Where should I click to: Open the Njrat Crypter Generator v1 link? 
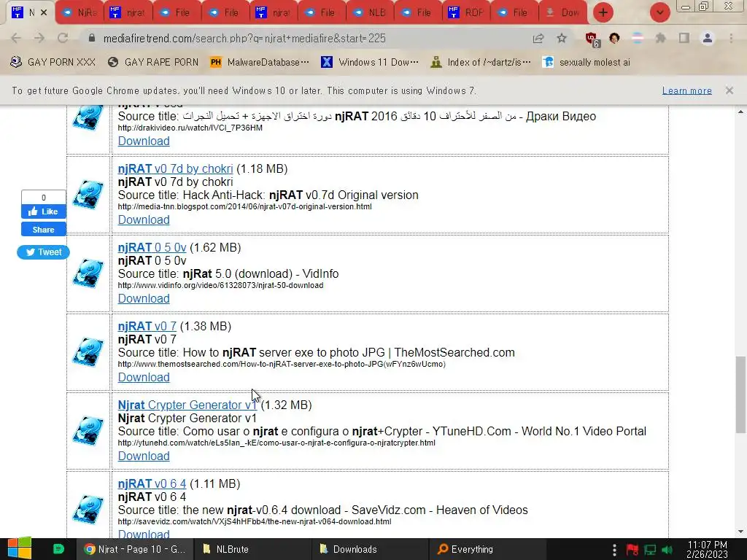click(187, 405)
